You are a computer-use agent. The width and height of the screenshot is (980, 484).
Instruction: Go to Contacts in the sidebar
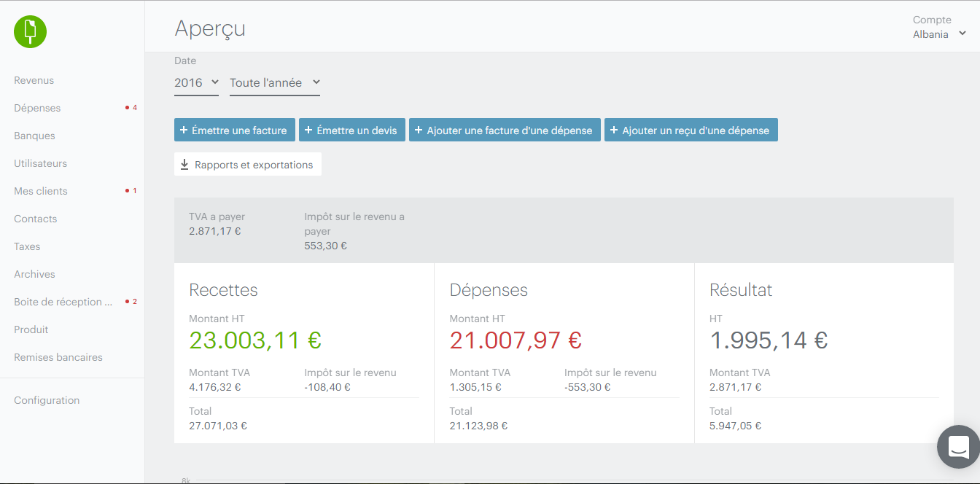(35, 219)
